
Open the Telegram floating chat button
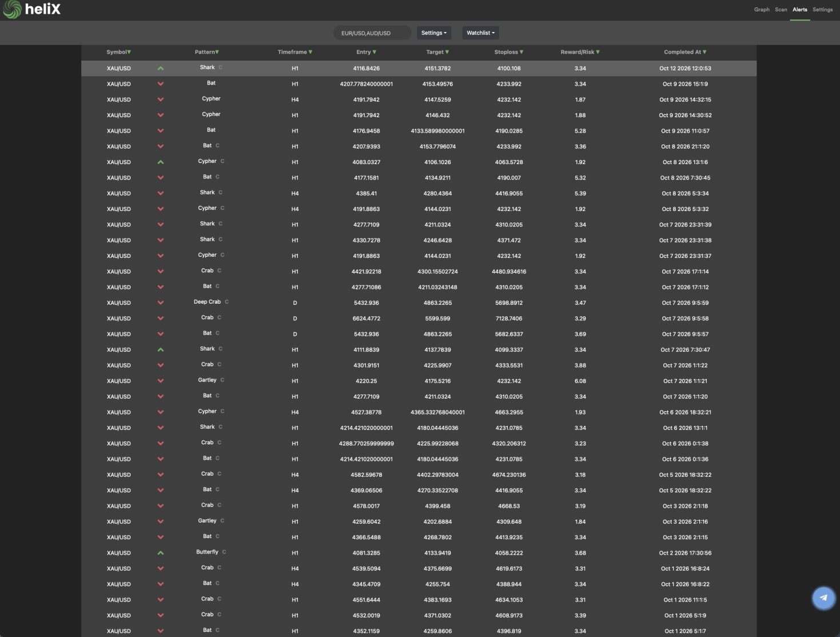click(823, 598)
